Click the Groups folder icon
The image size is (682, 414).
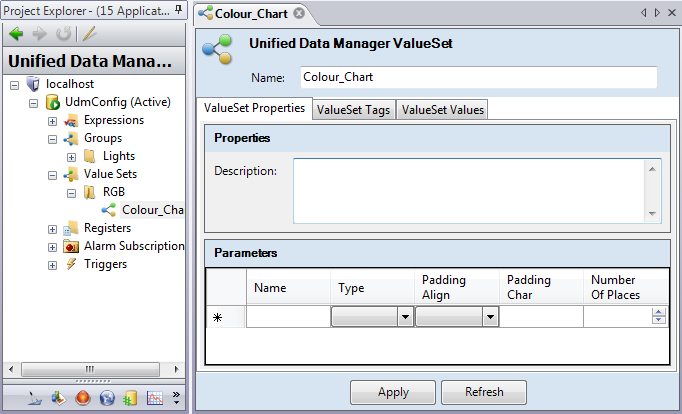pyautogui.click(x=71, y=139)
